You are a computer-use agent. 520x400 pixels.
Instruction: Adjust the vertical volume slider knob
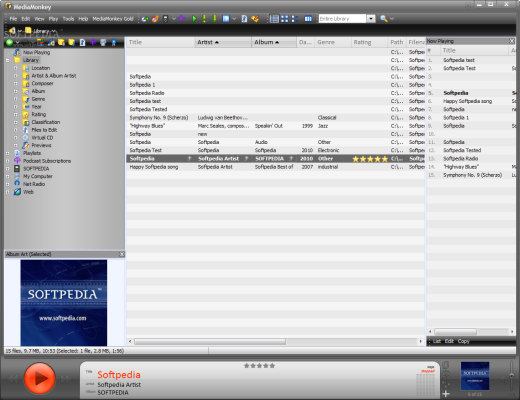click(x=512, y=376)
